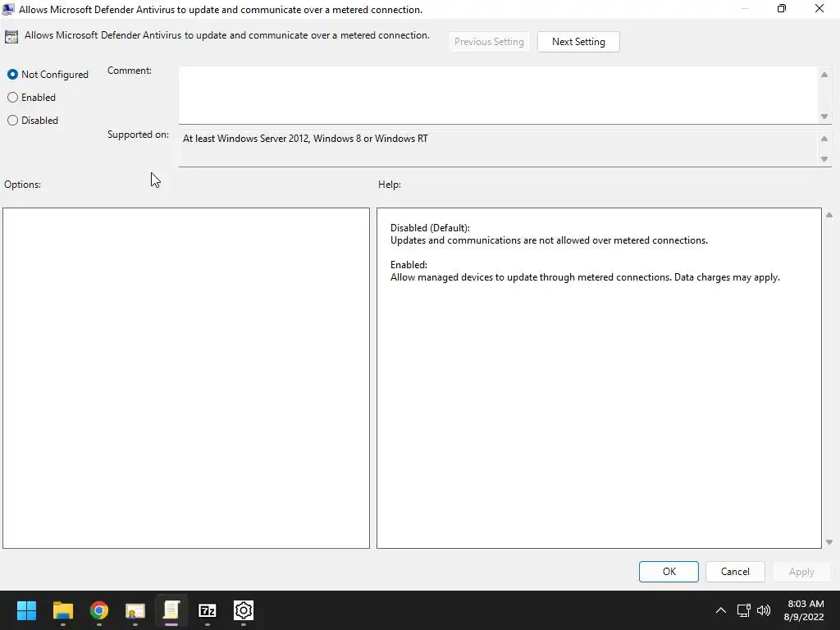Image resolution: width=840 pixels, height=630 pixels.
Task: Click the volume speaker tray icon
Action: (764, 610)
